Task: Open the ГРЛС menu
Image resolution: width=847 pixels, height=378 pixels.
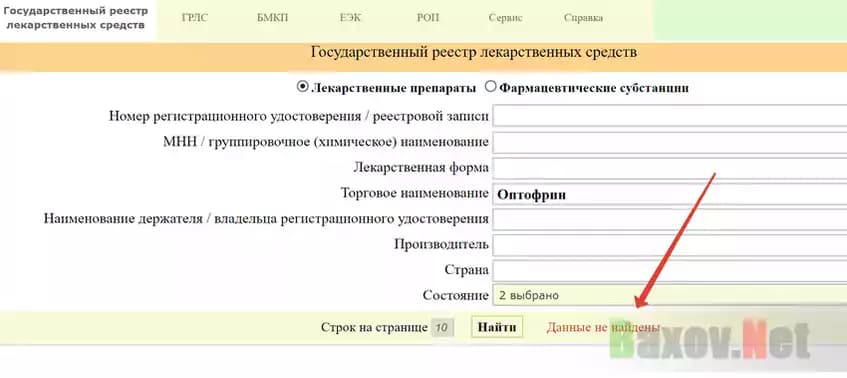Action: point(194,18)
